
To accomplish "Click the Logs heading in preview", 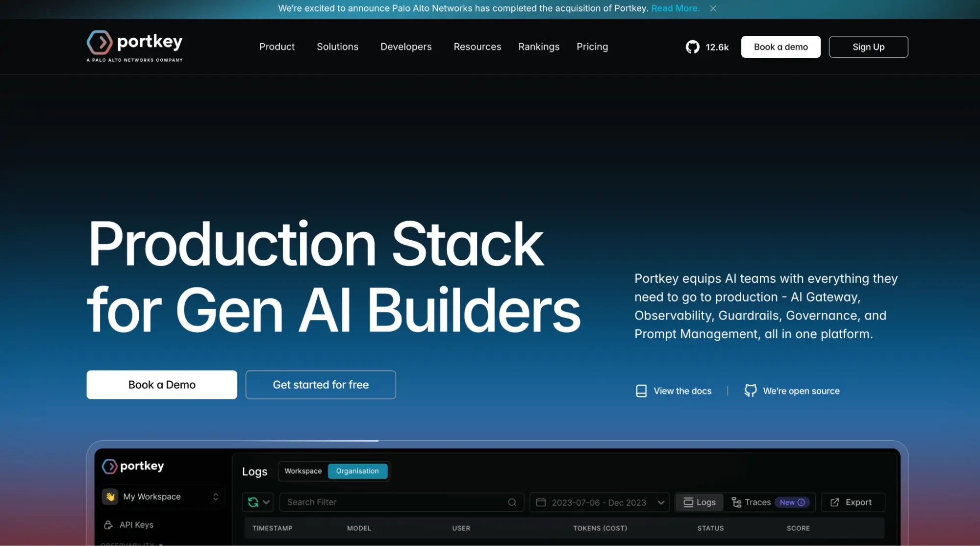I will pos(254,472).
